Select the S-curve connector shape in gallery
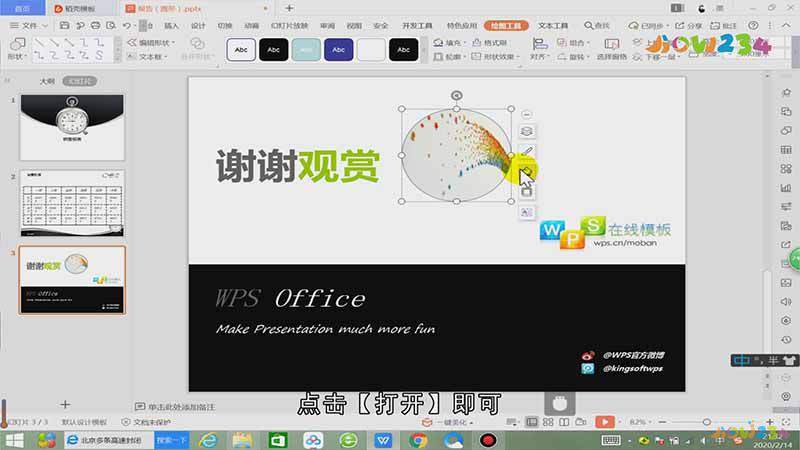The width and height of the screenshot is (800, 450). 99,55
